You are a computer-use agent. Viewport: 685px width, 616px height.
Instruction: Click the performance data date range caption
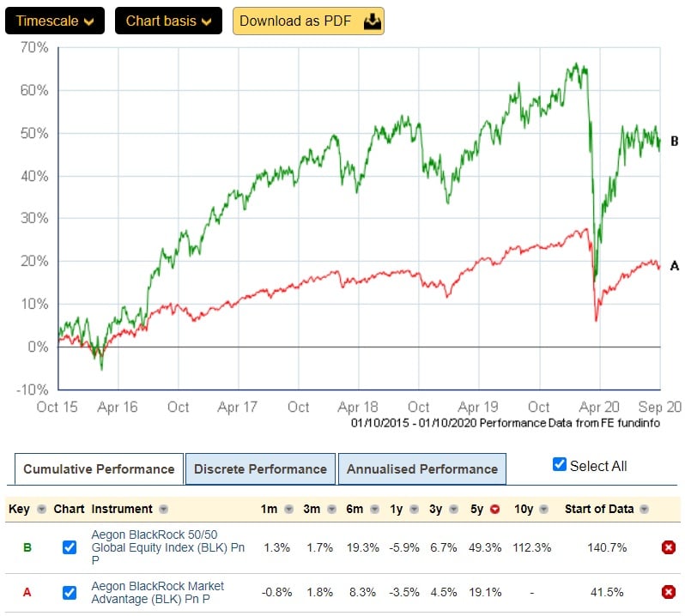506,423
